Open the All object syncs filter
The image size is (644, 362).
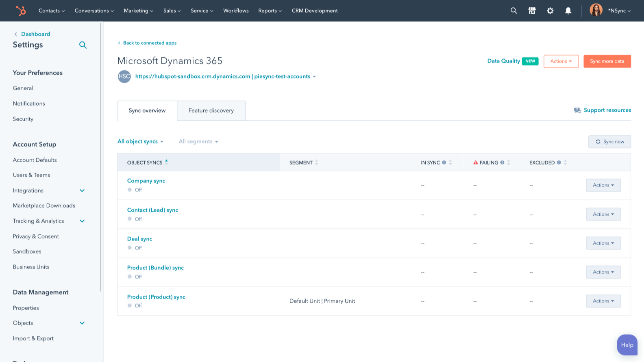tap(140, 141)
